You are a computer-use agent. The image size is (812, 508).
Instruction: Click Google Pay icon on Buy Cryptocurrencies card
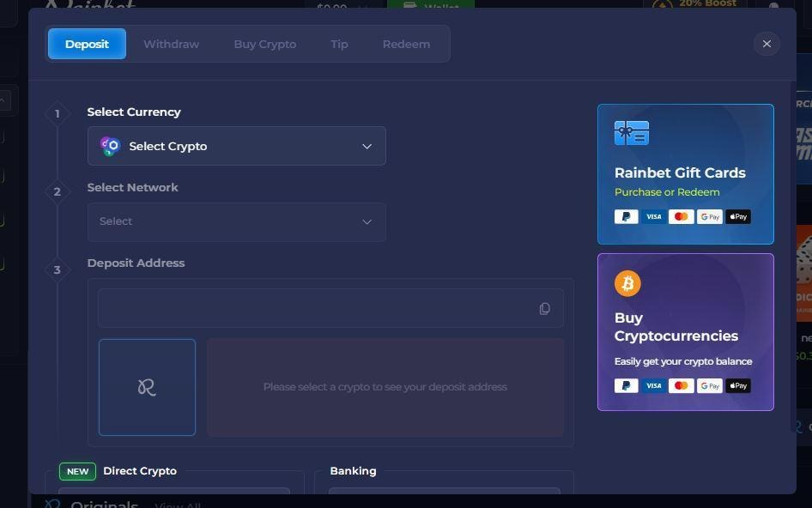coord(710,385)
